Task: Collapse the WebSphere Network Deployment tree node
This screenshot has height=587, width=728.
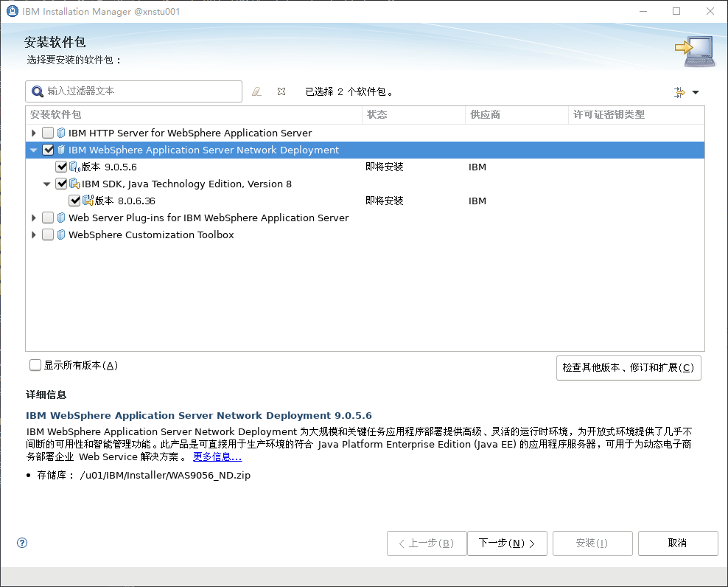Action: pos(33,150)
